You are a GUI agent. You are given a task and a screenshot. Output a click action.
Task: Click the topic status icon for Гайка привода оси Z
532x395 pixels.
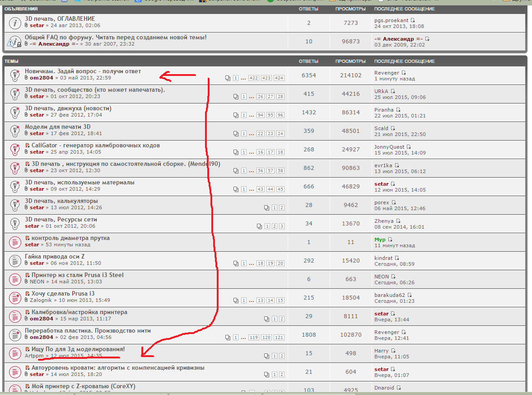pos(14,261)
